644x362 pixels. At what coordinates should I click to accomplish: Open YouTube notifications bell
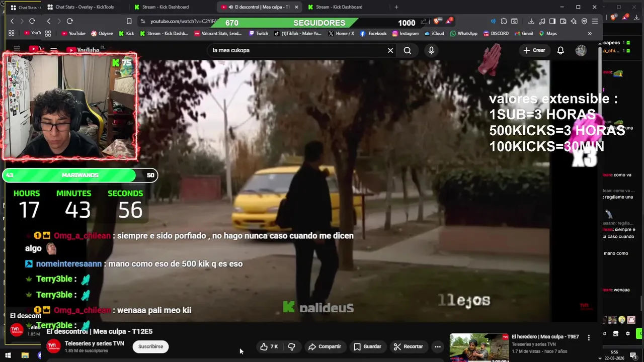[x=560, y=50]
